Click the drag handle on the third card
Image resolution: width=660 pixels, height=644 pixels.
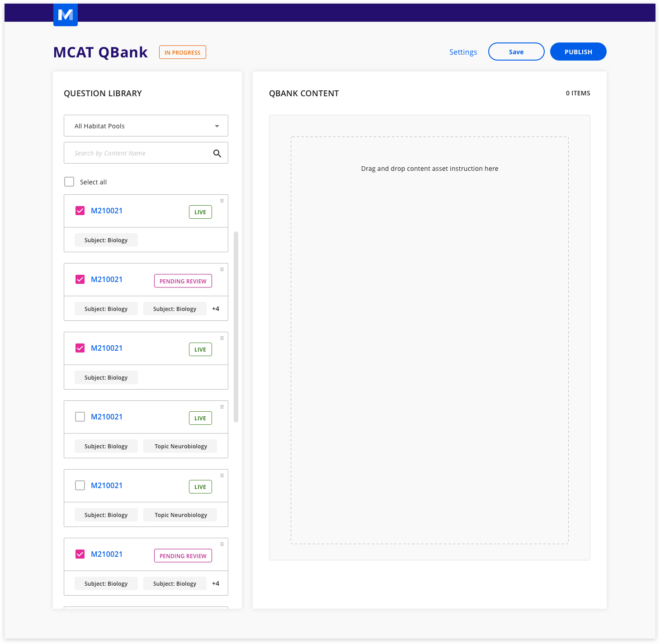(x=222, y=338)
